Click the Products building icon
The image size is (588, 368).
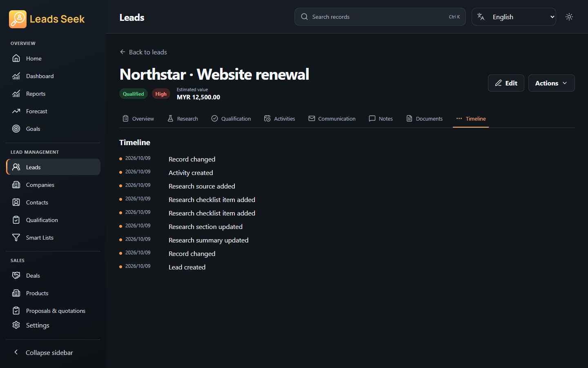point(16,293)
